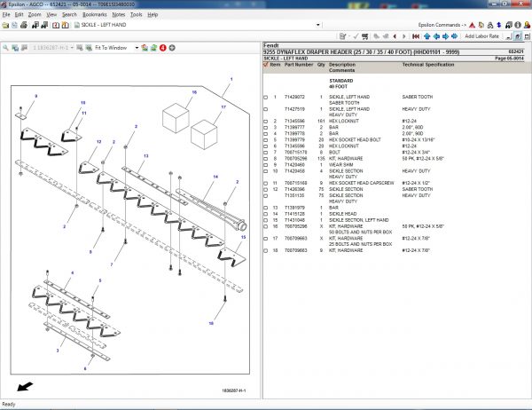Click callout number 17 in the diagram

tap(223, 107)
